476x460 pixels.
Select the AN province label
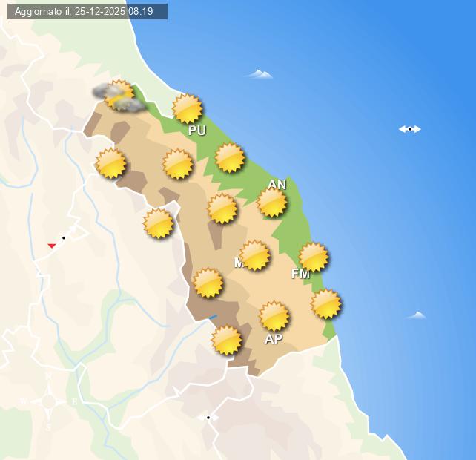[x=277, y=185]
